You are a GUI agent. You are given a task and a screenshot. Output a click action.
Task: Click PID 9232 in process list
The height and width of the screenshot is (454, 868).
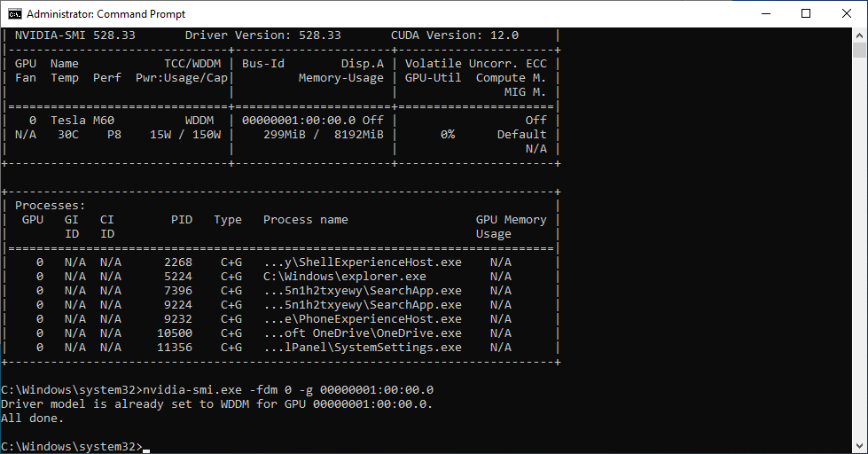[x=178, y=319]
